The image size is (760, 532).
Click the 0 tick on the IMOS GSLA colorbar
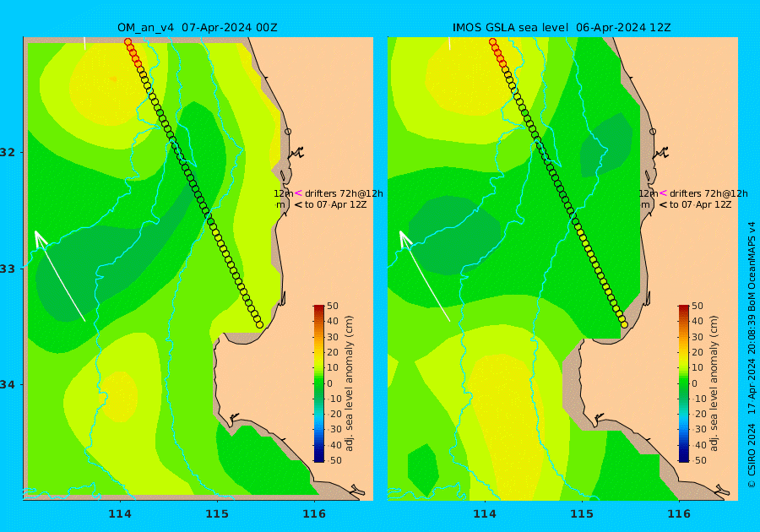pyautogui.click(x=695, y=383)
